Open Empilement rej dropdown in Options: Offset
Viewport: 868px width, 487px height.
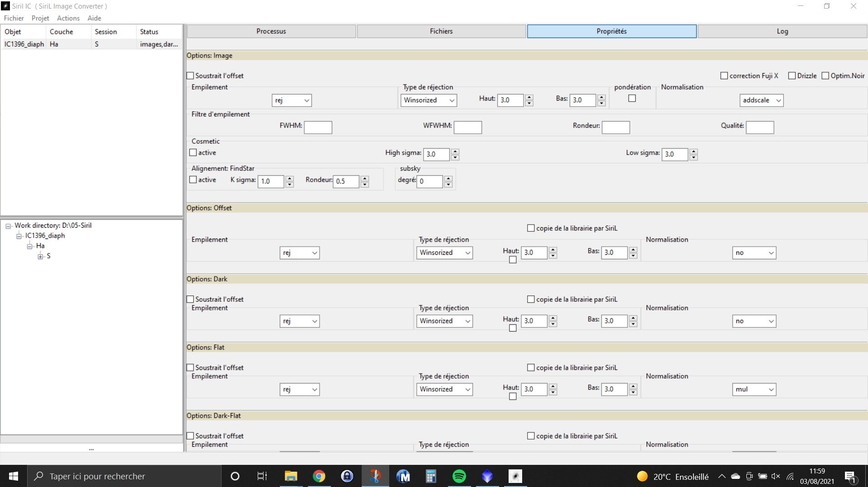pos(300,253)
